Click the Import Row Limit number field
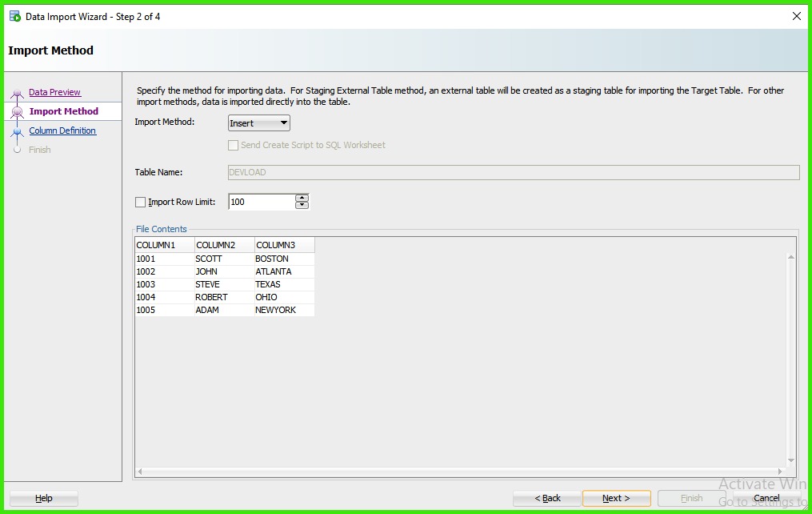The height and width of the screenshot is (514, 812). [262, 202]
